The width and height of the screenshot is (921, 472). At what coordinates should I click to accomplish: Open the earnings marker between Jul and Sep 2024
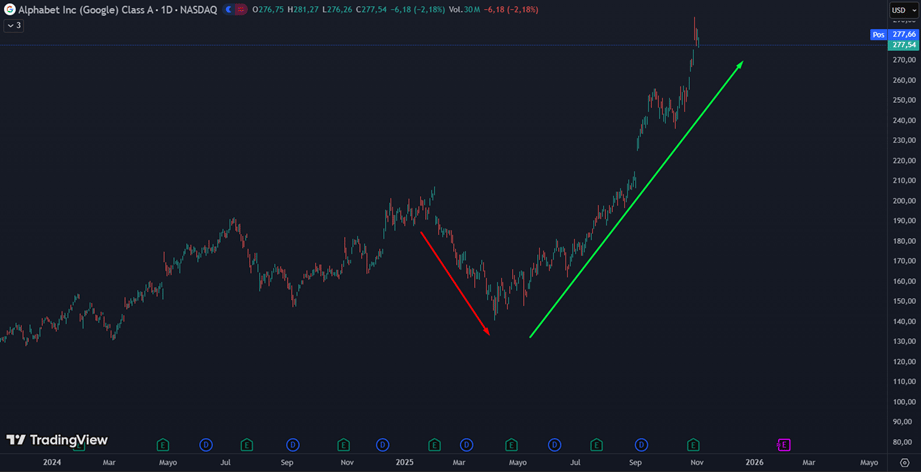247,444
